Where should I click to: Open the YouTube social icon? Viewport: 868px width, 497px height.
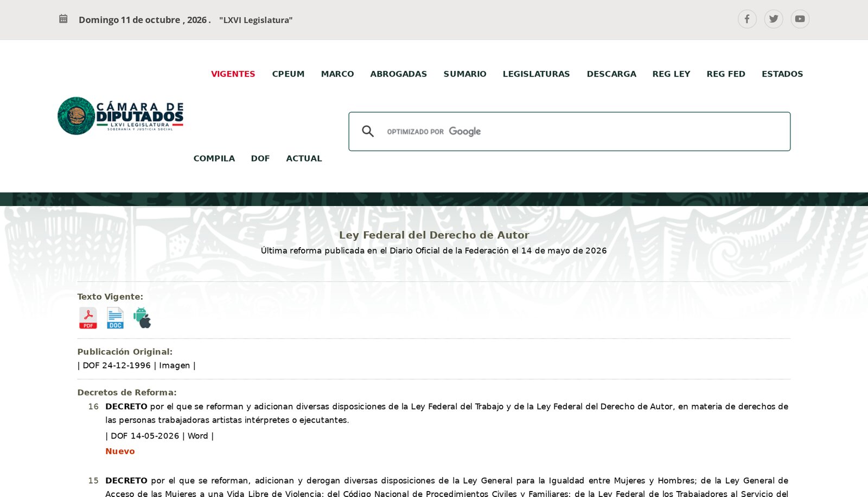[800, 19]
